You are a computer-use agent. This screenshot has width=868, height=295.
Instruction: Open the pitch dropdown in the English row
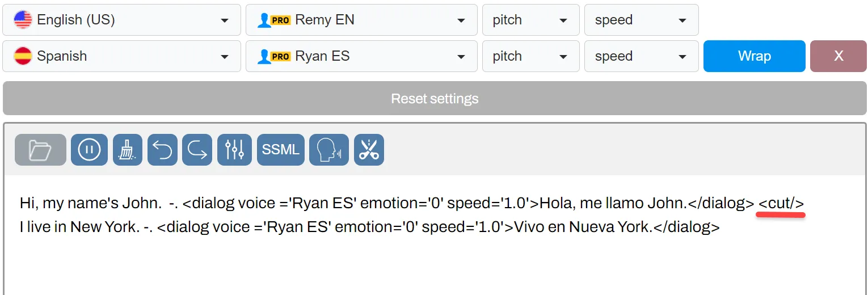tap(531, 20)
